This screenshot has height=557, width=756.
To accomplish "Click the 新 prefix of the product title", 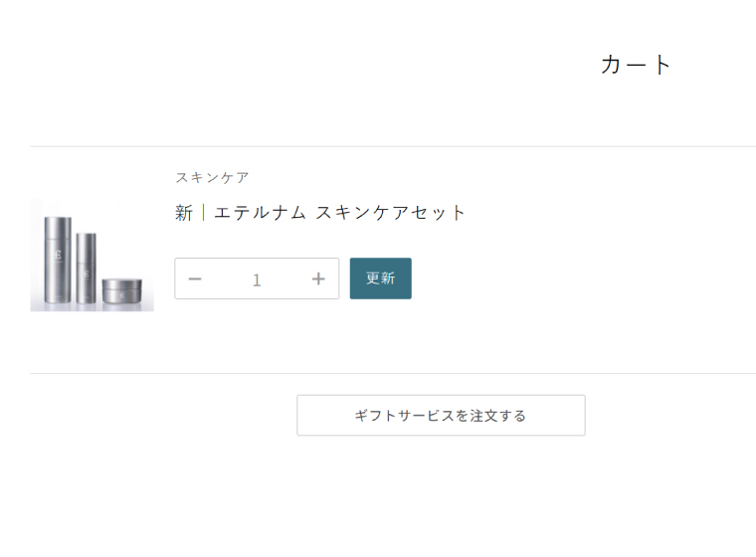I will point(183,212).
